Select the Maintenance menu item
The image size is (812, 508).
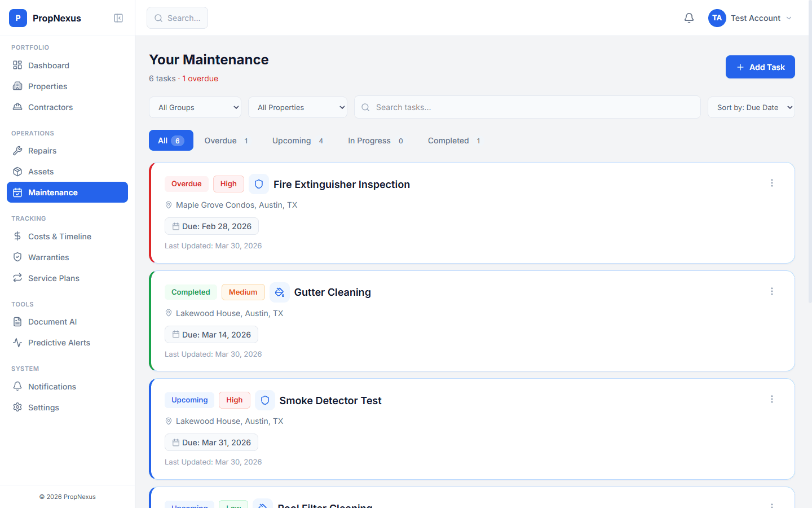tap(52, 192)
